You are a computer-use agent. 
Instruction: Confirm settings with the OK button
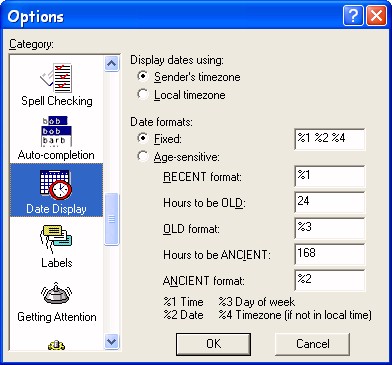coord(213,344)
